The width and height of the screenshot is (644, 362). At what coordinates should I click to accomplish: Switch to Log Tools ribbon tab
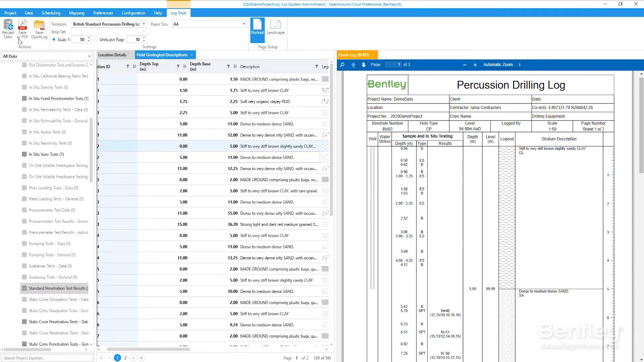(x=179, y=13)
